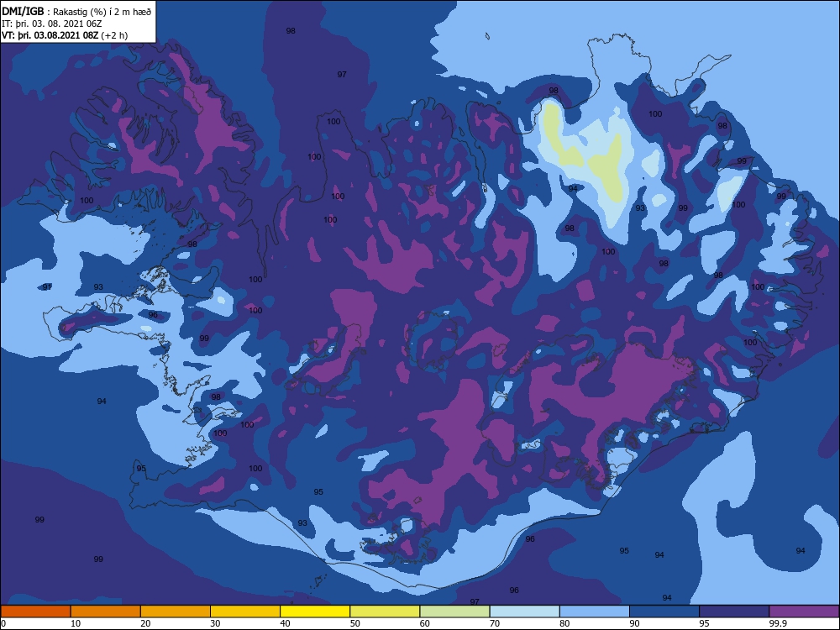The height and width of the screenshot is (630, 840).
Task: Pick the 20–30 amber legend swatch
Action: pyautogui.click(x=176, y=612)
